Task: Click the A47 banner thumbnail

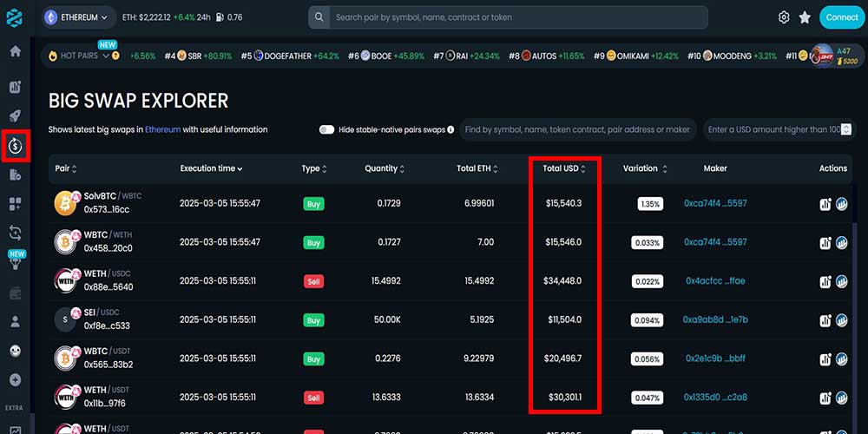Action: 822,56
